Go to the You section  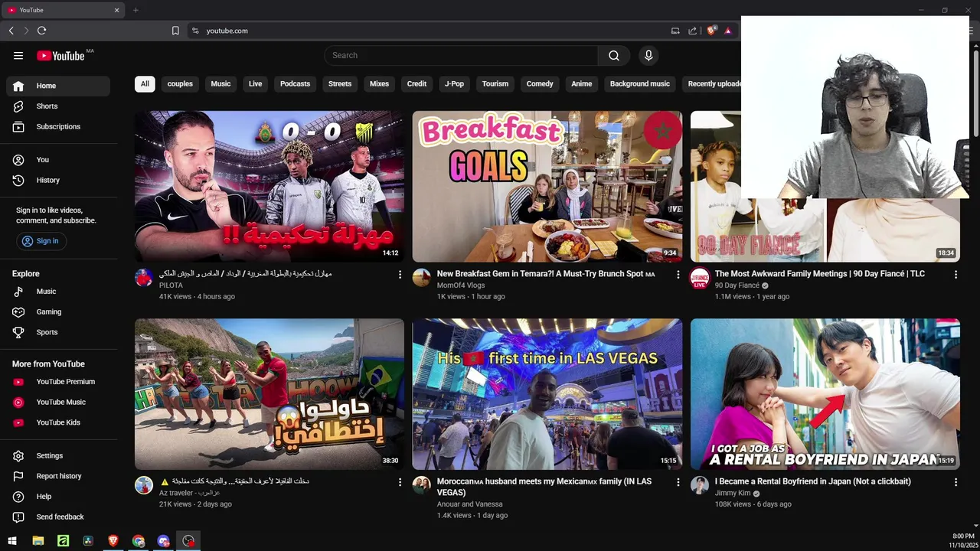click(58, 159)
